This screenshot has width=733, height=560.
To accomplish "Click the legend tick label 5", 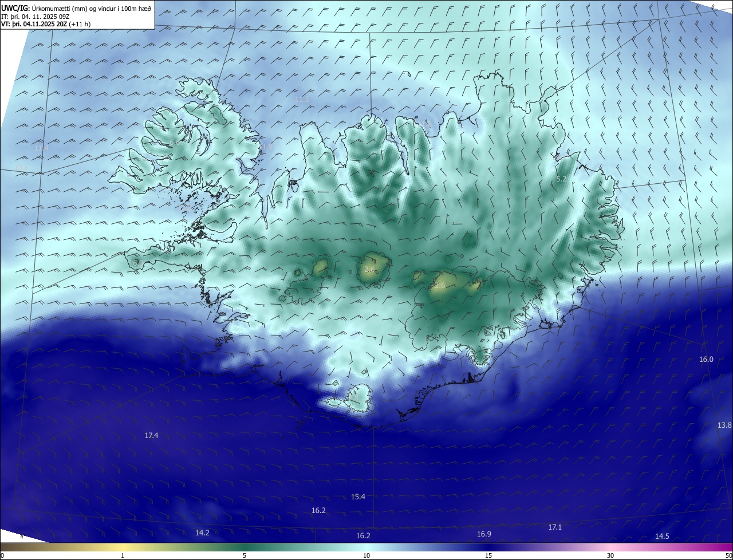I will coord(245,555).
